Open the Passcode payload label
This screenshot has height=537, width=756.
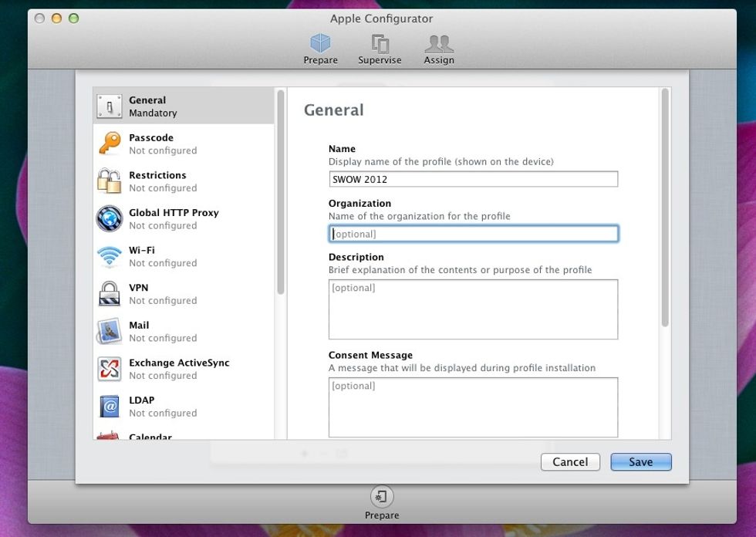tap(151, 138)
